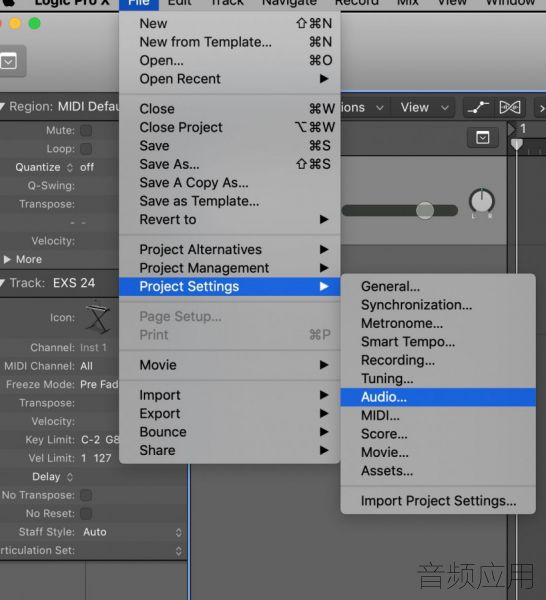Viewport: 546px width, 600px height.
Task: Open the automation curve tool icon
Action: [x=478, y=108]
